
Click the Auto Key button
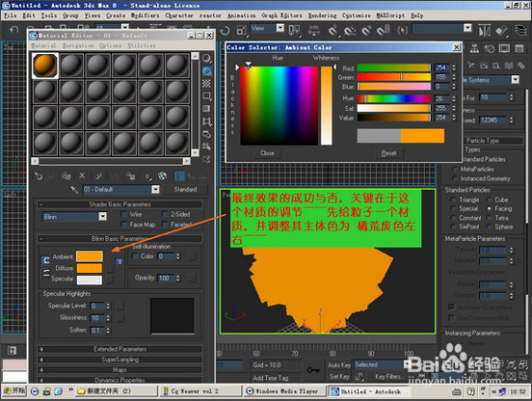coord(339,365)
